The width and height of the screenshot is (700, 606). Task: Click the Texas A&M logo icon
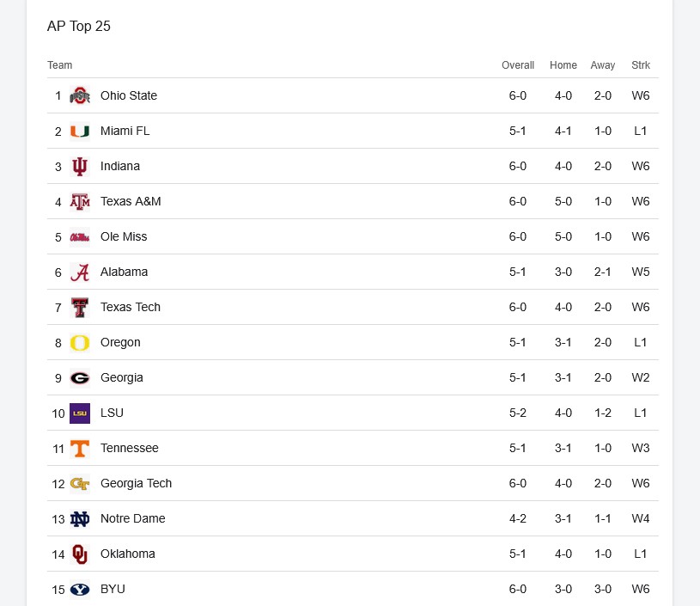80,201
